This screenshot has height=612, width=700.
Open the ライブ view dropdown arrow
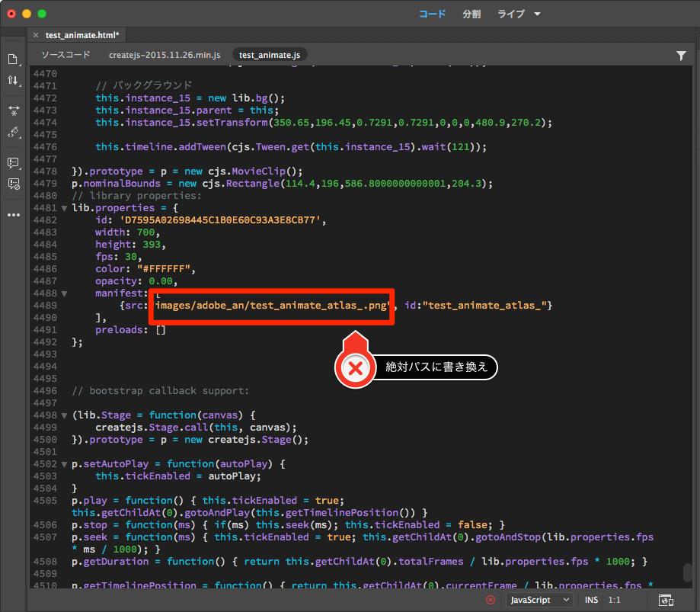[537, 14]
